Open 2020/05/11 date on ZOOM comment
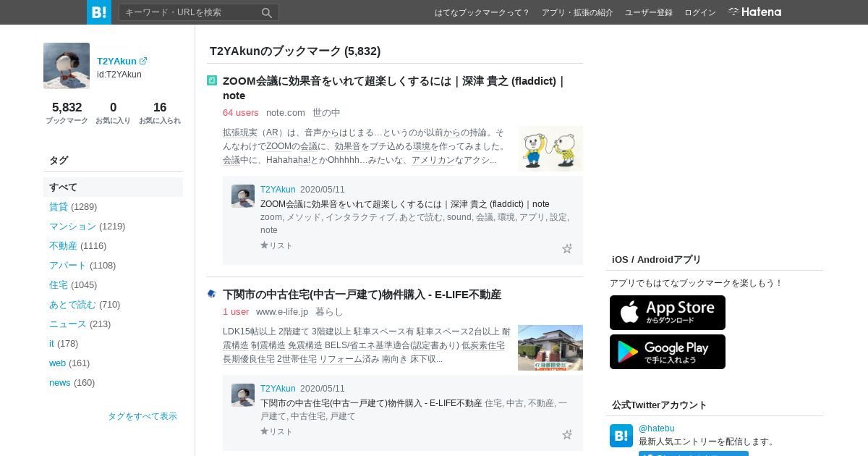The height and width of the screenshot is (456, 868). point(323,190)
